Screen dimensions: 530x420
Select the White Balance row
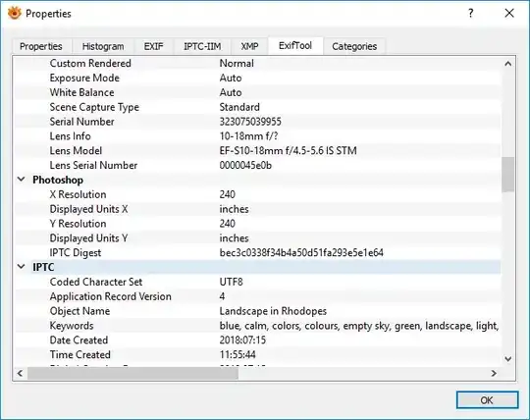tap(257, 92)
